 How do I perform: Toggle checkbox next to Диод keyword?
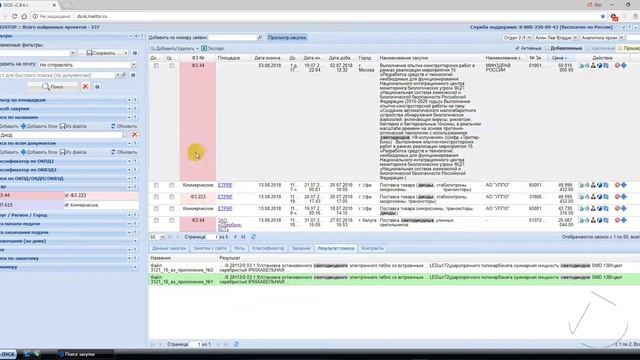point(125,135)
